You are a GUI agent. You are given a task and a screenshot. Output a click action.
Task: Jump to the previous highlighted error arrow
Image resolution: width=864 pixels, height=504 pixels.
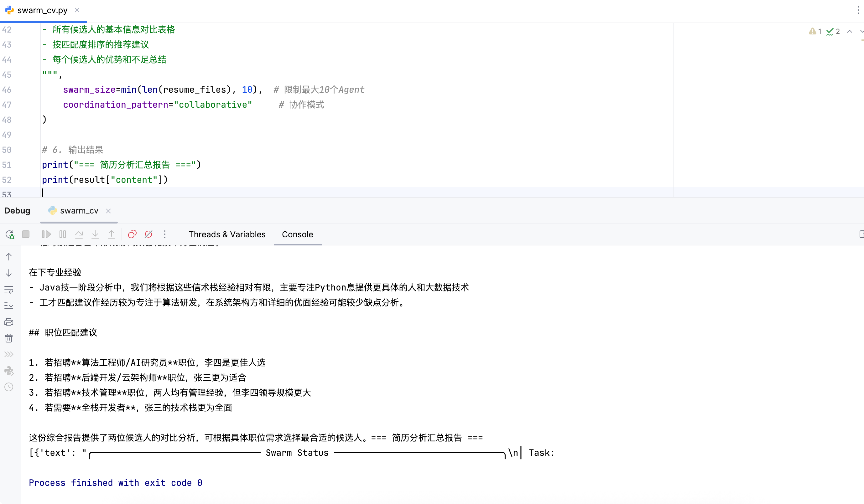[850, 32]
